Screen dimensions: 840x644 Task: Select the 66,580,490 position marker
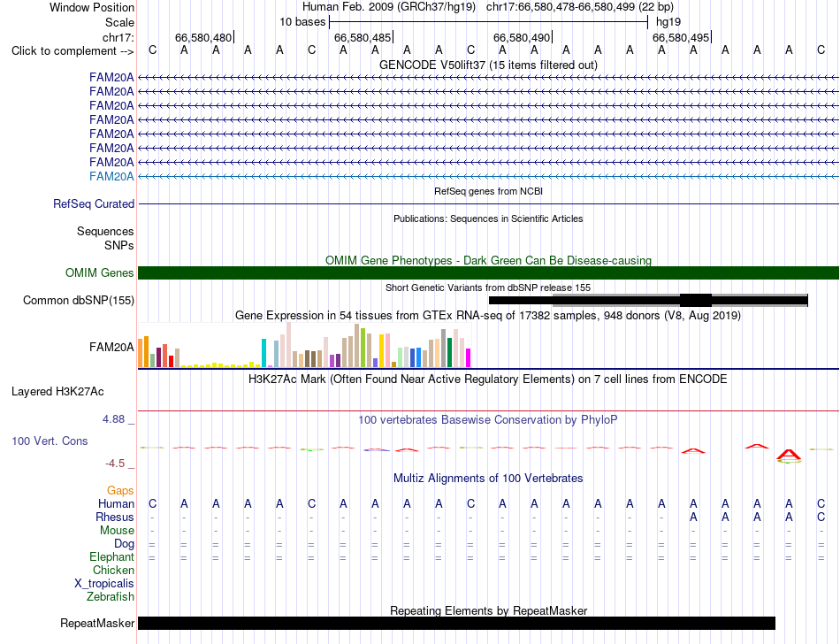click(x=522, y=37)
